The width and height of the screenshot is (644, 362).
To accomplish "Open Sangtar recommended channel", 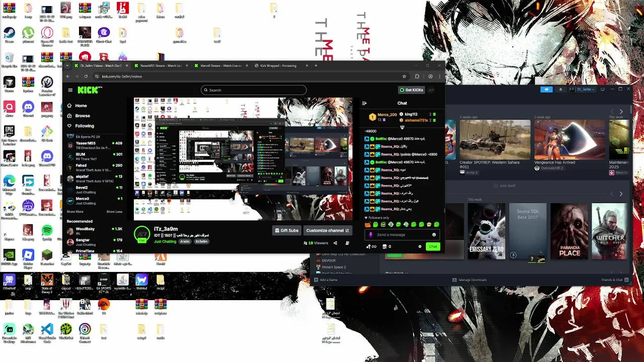I will point(95,242).
